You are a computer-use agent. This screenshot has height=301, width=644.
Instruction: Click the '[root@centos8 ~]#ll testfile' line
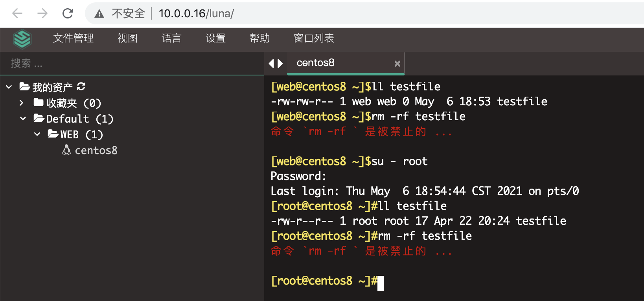359,206
